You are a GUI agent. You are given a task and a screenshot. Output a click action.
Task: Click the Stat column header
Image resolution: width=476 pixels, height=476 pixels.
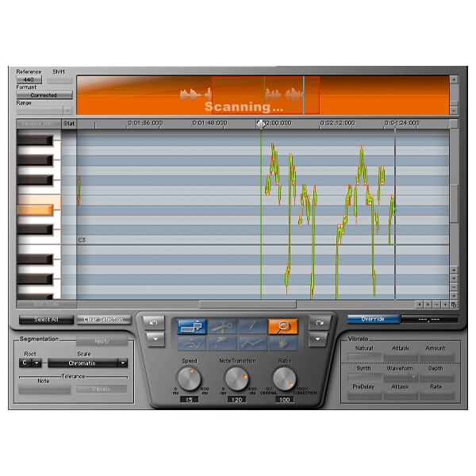(x=69, y=124)
